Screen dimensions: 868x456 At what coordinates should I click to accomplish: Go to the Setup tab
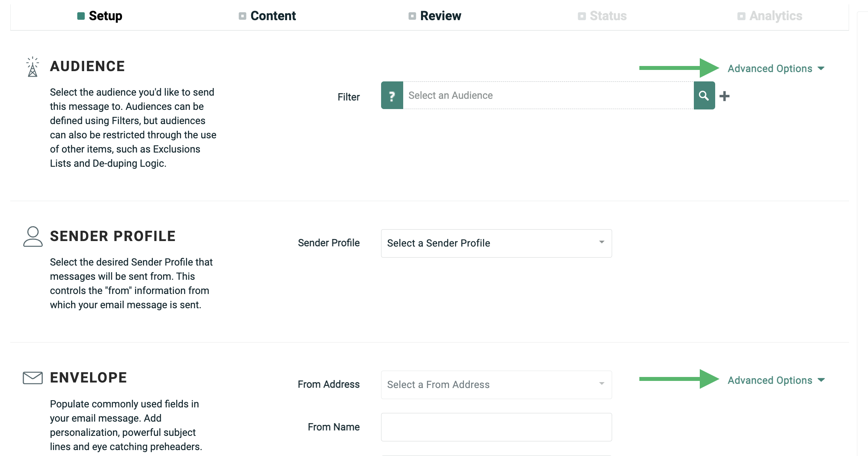105,16
